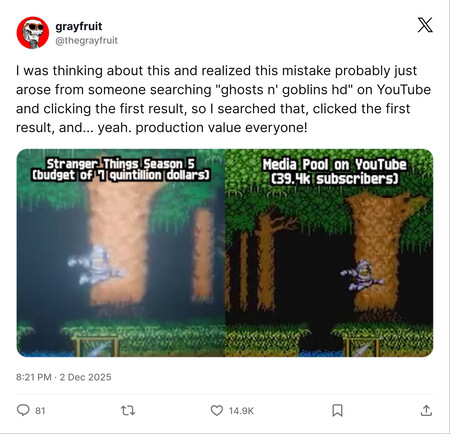This screenshot has height=434, width=450.
Task: Enlarge the blurry Stranger Things screenshot
Action: (121, 253)
